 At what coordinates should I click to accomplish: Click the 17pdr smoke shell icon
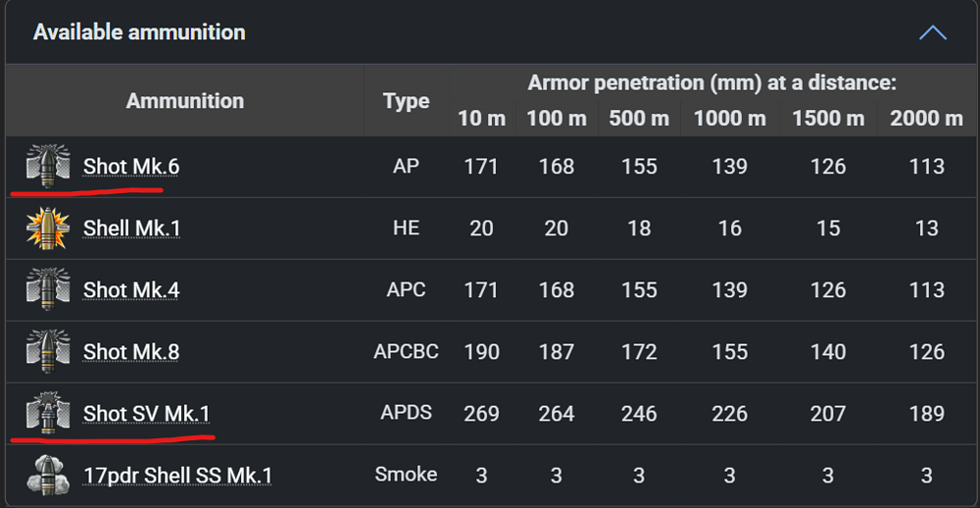tap(48, 475)
